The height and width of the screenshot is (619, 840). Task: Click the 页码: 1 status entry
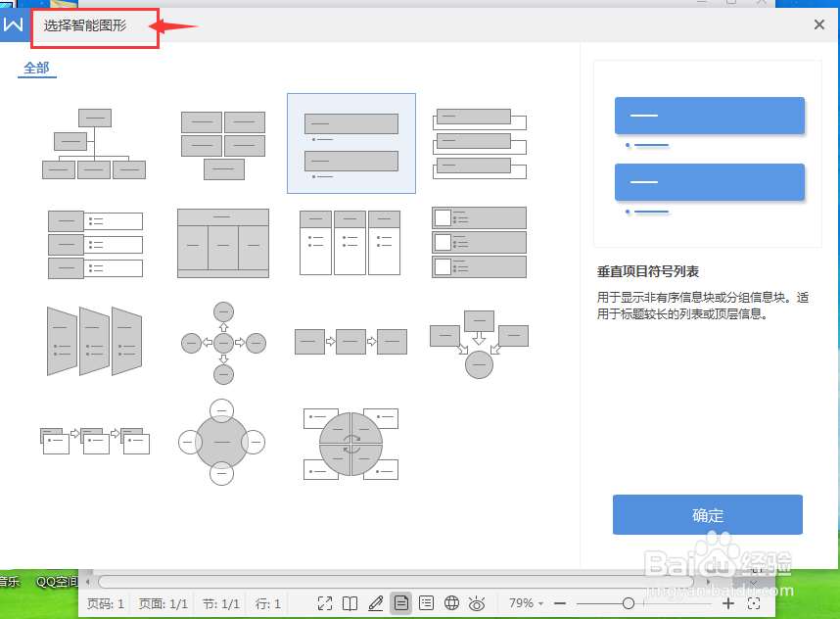click(x=106, y=604)
